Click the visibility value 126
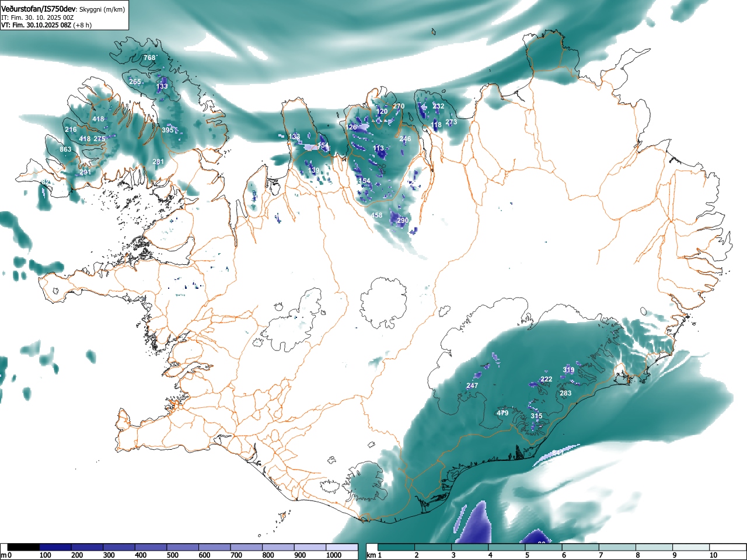The image size is (747, 560). [x=351, y=127]
